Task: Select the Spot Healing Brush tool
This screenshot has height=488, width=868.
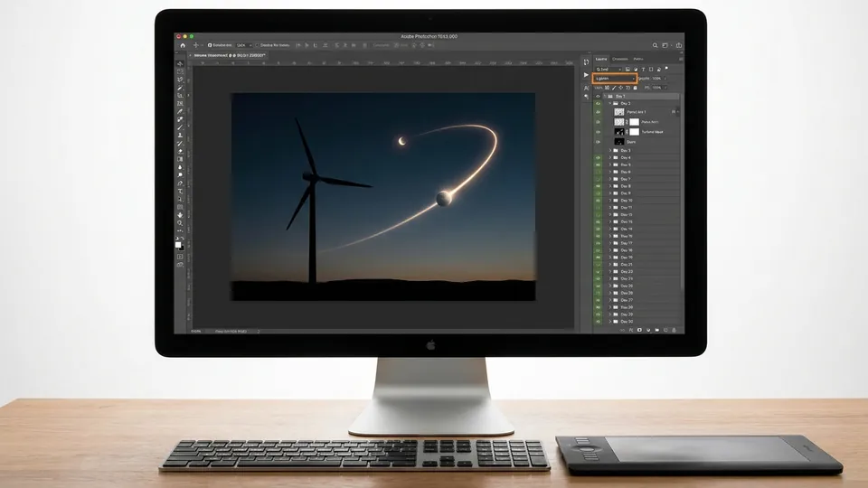Action: [x=180, y=119]
